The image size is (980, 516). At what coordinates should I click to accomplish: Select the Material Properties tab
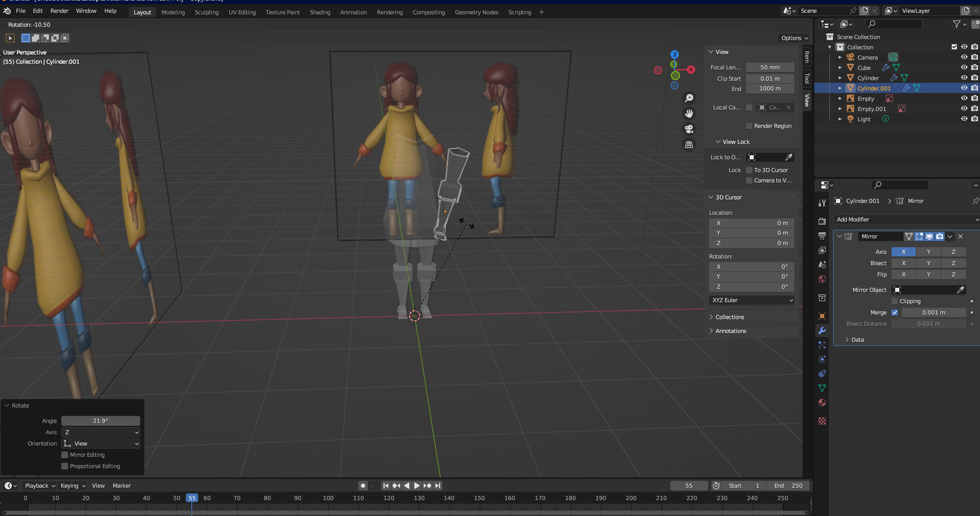822,402
